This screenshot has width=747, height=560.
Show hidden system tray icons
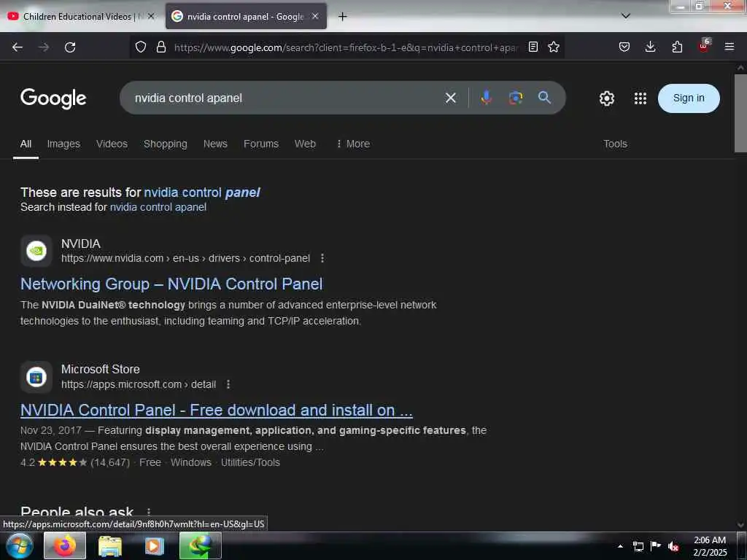pyautogui.click(x=620, y=545)
